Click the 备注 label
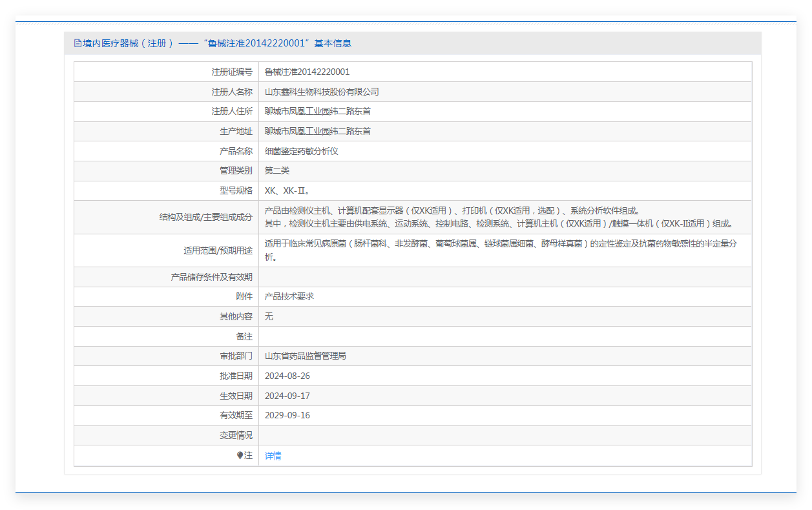This screenshot has height=510, width=812. pos(244,336)
